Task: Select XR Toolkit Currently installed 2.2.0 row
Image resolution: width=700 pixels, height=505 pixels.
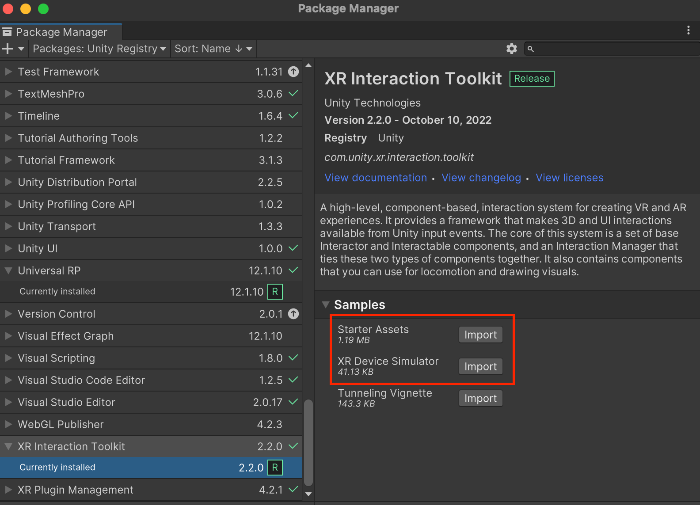Action: click(151, 467)
